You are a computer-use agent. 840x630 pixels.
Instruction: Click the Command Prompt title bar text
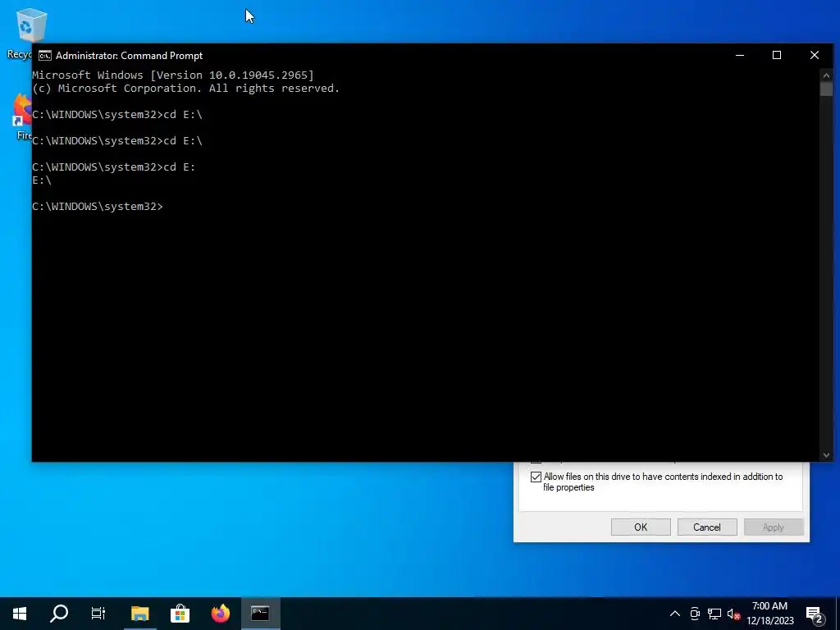point(129,56)
